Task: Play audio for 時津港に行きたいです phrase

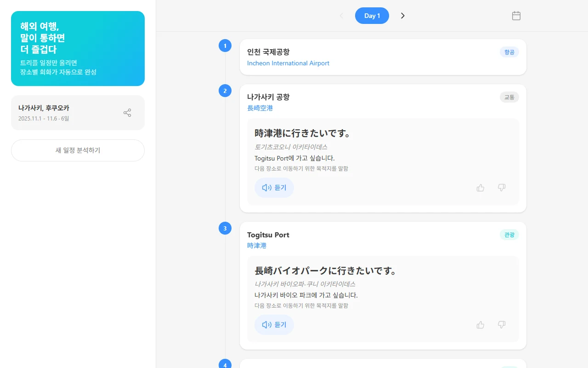Action: (274, 188)
